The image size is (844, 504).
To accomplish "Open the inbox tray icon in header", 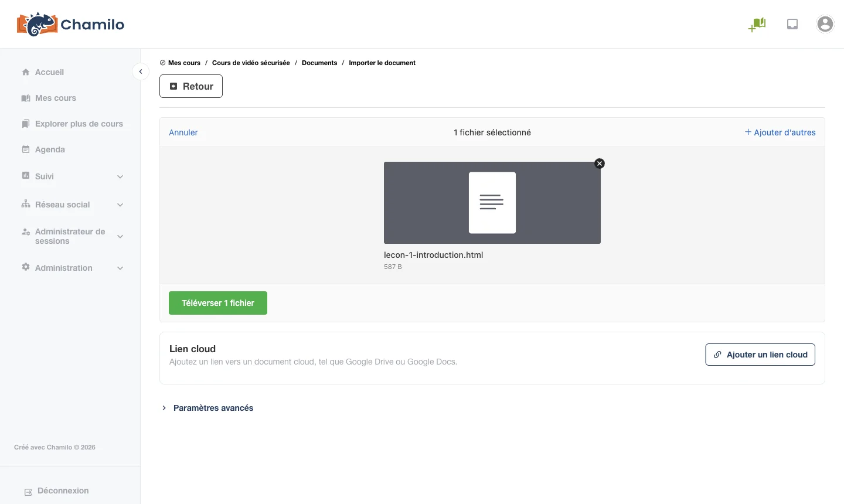I will point(792,24).
